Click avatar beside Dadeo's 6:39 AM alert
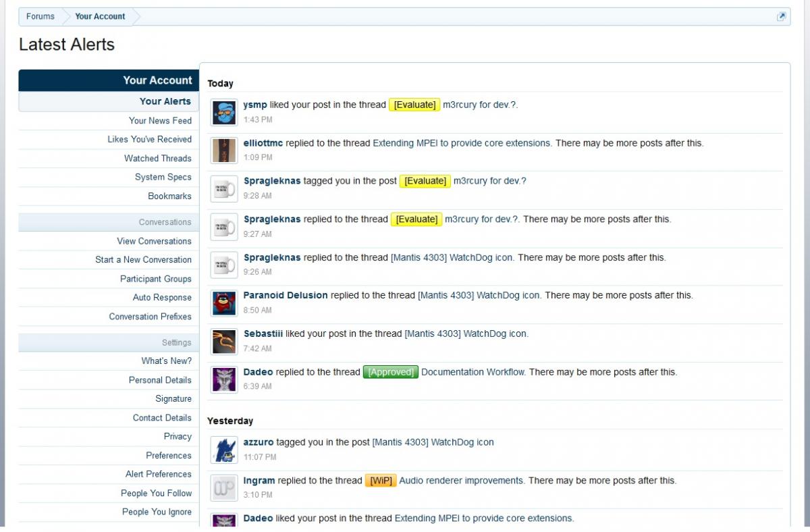The width and height of the screenshot is (810, 532). 224,379
